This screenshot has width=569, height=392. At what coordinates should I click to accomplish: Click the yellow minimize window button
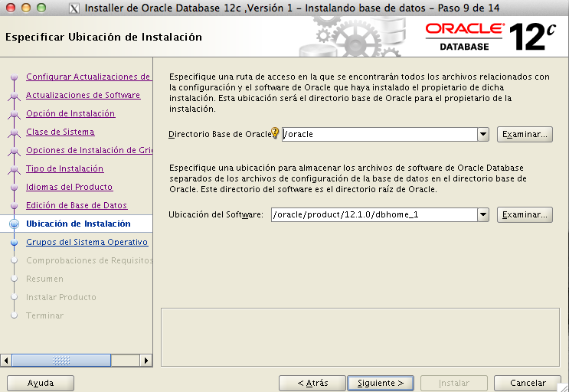[x=26, y=8]
